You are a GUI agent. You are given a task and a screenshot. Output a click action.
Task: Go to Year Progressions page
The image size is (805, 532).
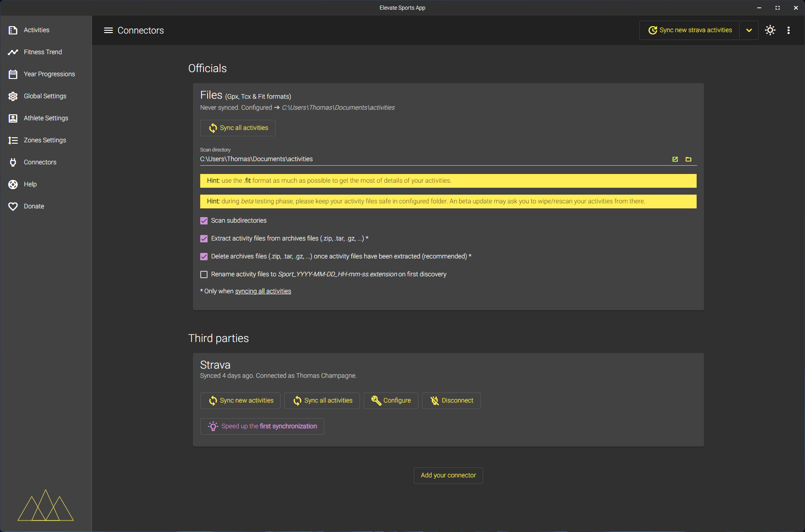(x=49, y=74)
